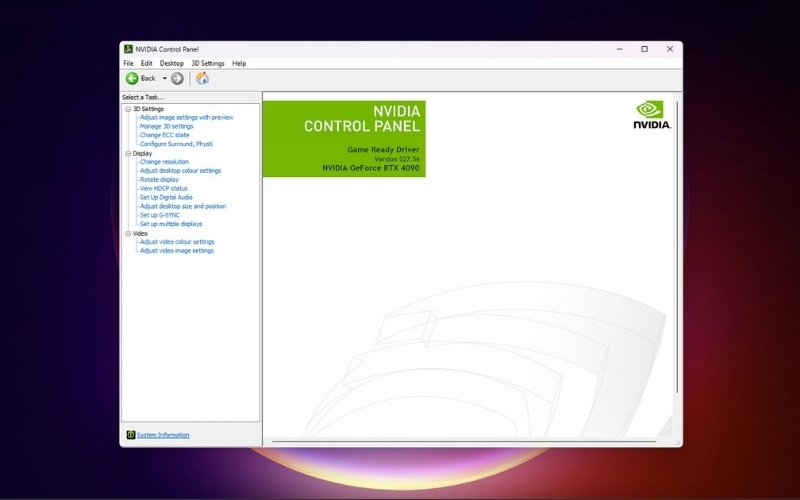Open the Edit menu

[146, 63]
